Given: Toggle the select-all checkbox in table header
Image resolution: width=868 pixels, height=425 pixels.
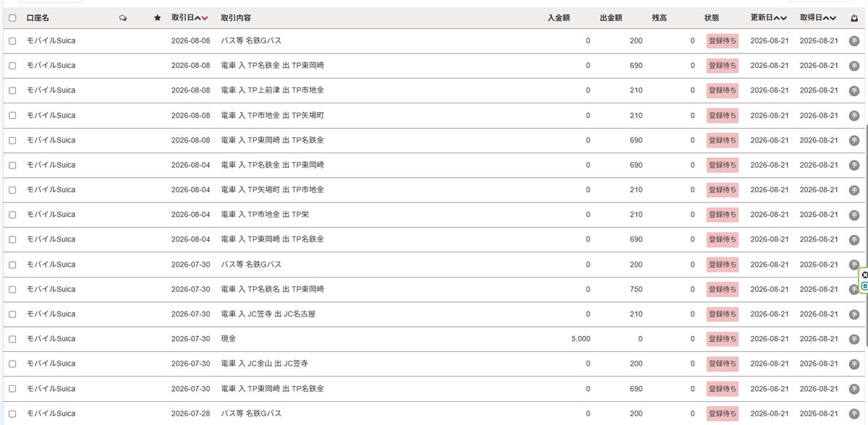Looking at the screenshot, I should [12, 18].
